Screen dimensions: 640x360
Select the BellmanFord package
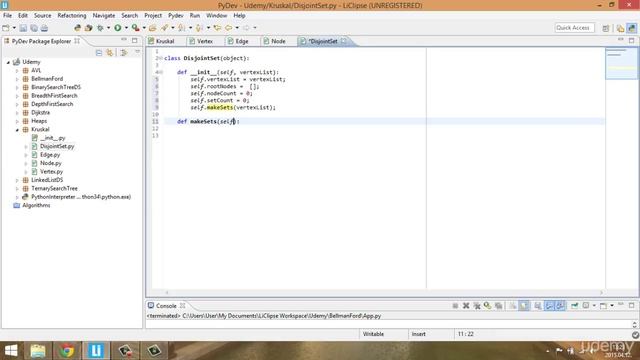tap(47, 79)
